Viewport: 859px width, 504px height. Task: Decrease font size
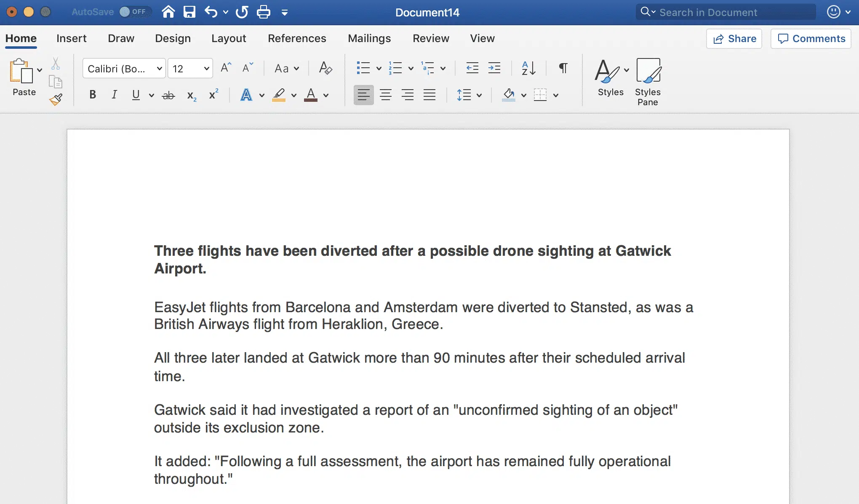(x=248, y=68)
